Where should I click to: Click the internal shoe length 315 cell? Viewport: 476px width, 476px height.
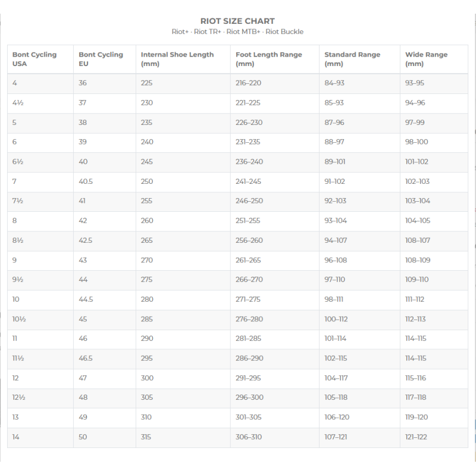[146, 437]
